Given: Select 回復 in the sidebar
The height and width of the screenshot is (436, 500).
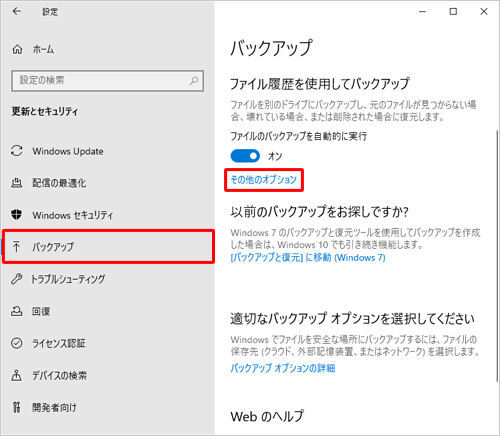Looking at the screenshot, I should click(107, 311).
